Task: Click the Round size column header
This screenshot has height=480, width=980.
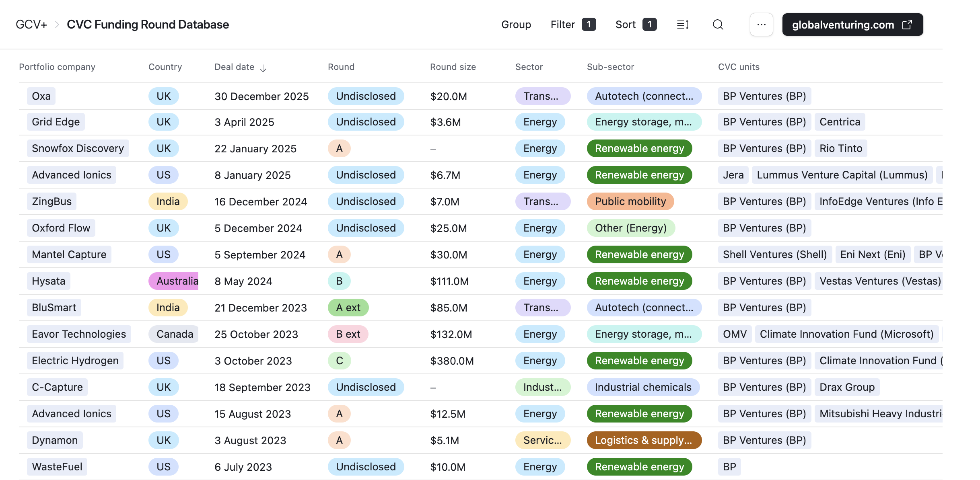Action: (453, 67)
